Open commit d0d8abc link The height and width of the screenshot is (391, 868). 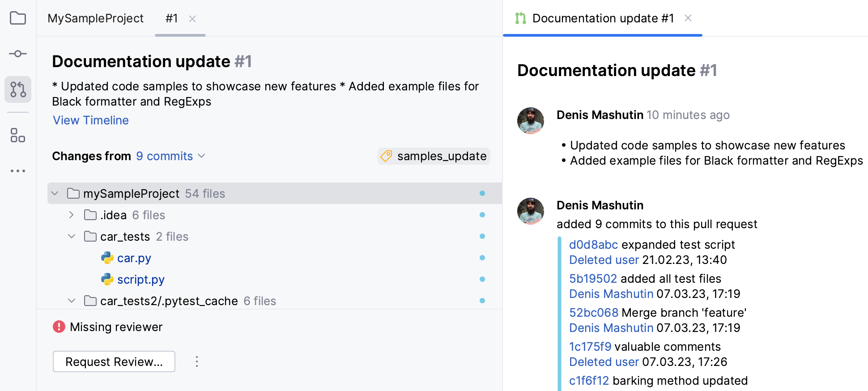593,245
